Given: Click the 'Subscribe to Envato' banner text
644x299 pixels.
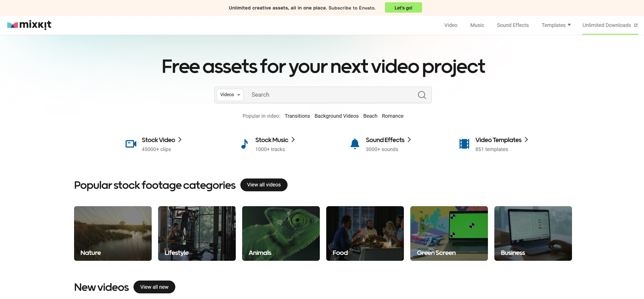Looking at the screenshot, I should [352, 8].
